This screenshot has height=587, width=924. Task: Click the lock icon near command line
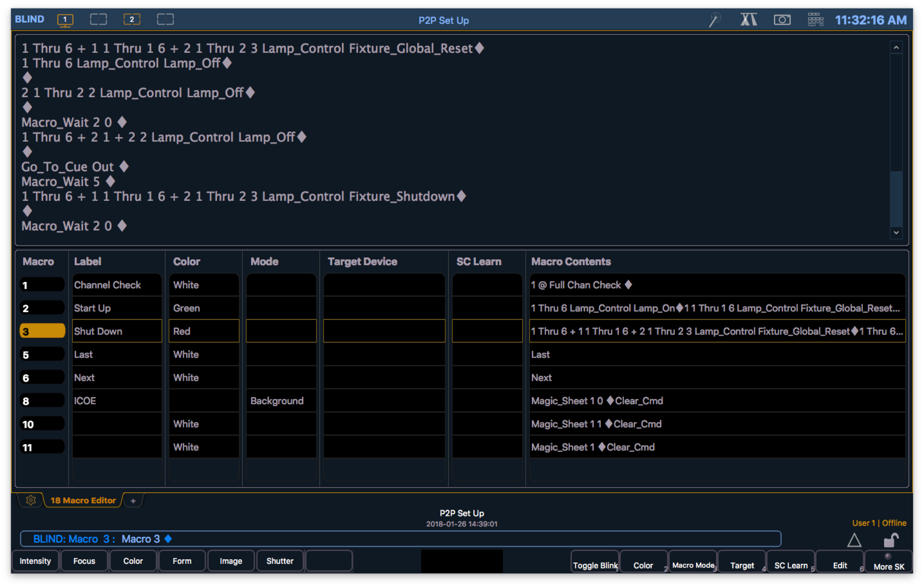891,540
